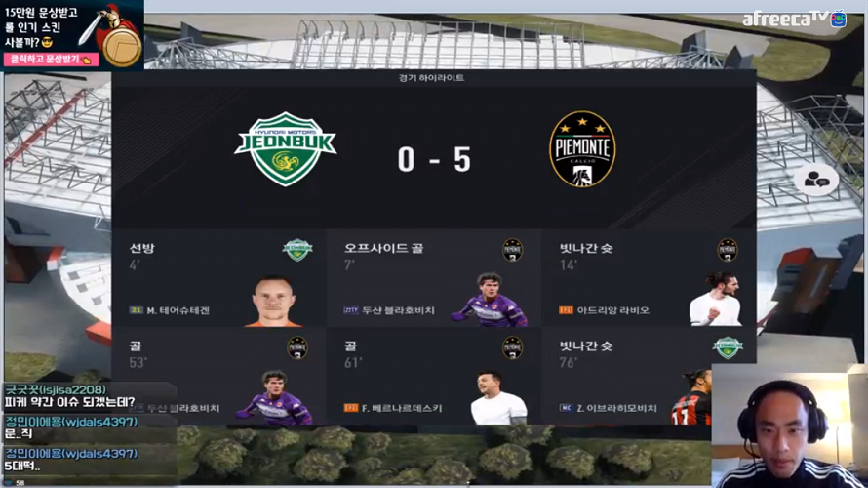
Task: Open the 4' 선방 M. 테어슈테겐 highlight
Action: (218, 278)
